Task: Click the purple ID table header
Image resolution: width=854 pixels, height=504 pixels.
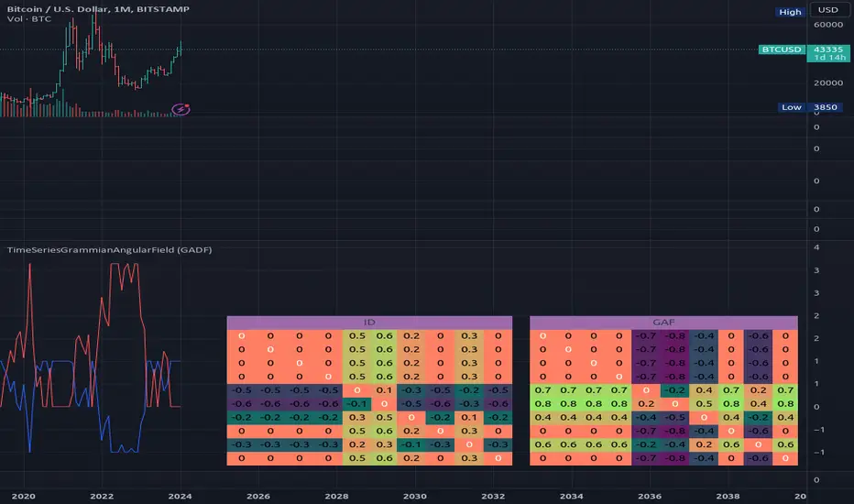Action: [x=370, y=323]
